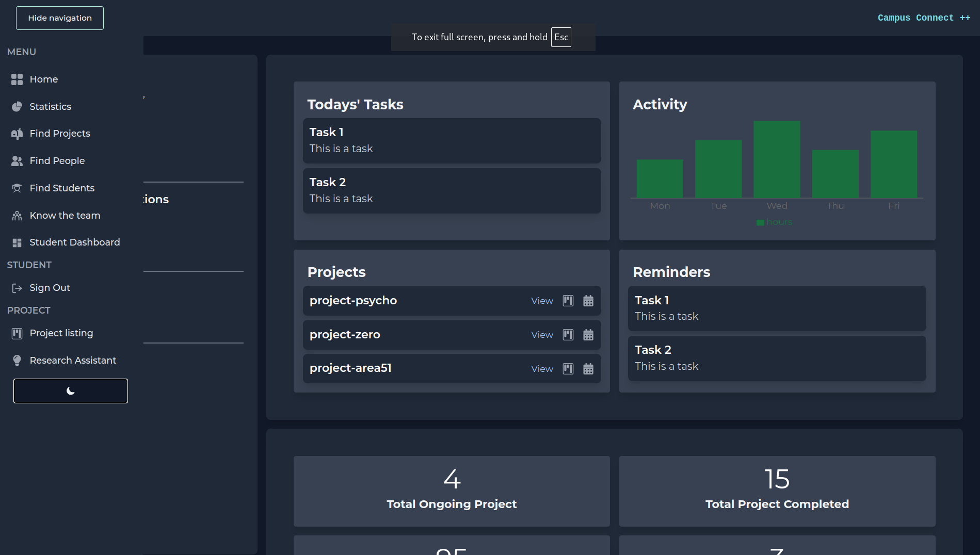The height and width of the screenshot is (555, 980).
Task: Click the Find Projects megaphone icon
Action: tap(17, 134)
